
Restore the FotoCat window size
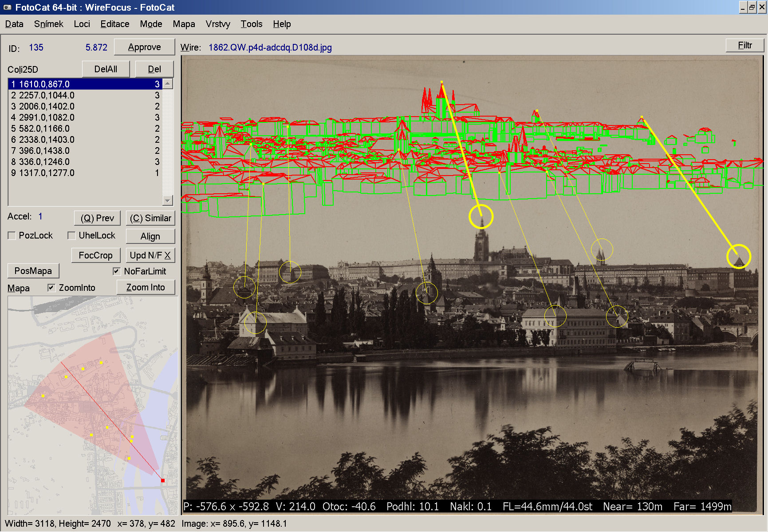click(752, 7)
